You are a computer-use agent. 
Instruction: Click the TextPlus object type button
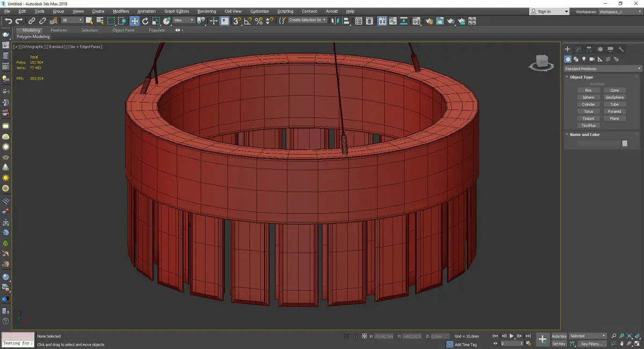[588, 125]
